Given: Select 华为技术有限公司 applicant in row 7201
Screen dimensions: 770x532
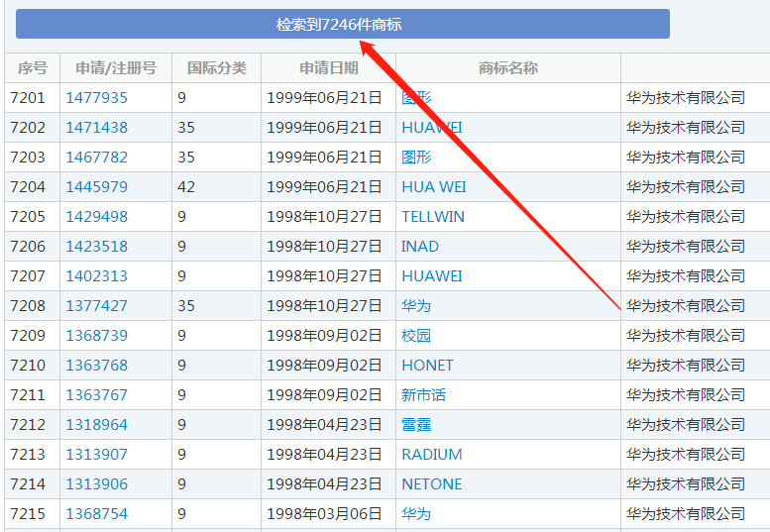Looking at the screenshot, I should coord(686,98).
